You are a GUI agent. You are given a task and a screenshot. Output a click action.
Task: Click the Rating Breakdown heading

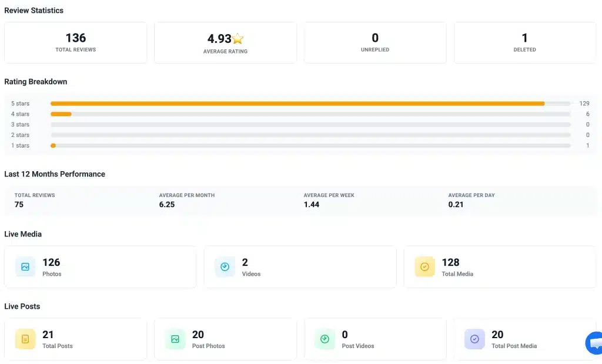(36, 81)
